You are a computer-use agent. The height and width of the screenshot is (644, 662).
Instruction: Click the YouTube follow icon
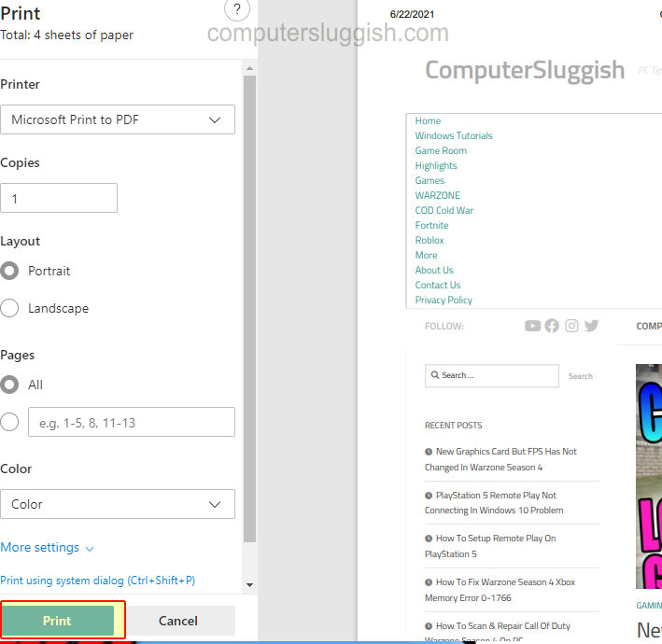click(x=532, y=326)
